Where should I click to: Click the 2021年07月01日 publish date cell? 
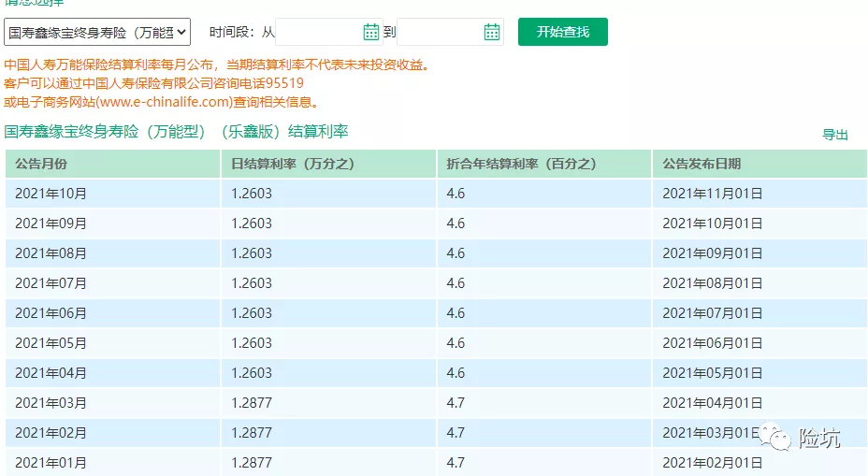[x=759, y=313]
